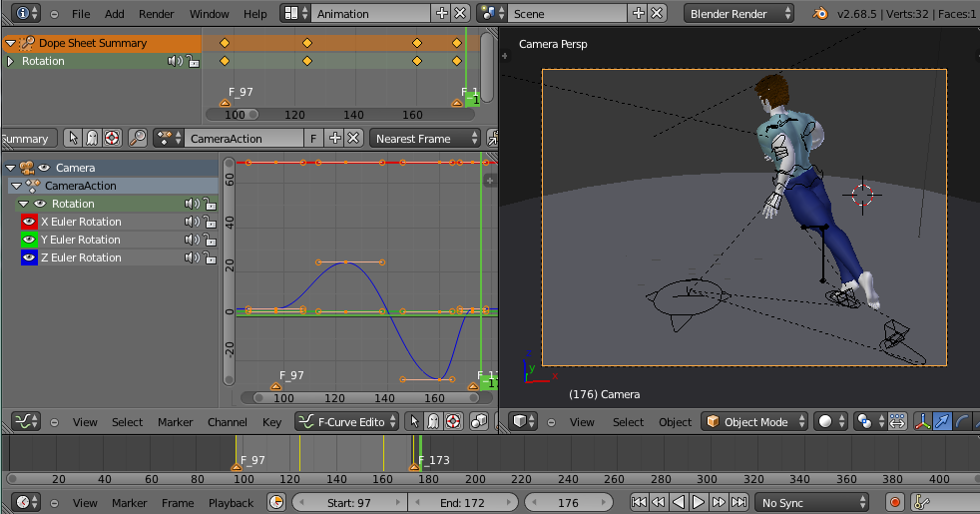Open the Render menu

coord(156,14)
